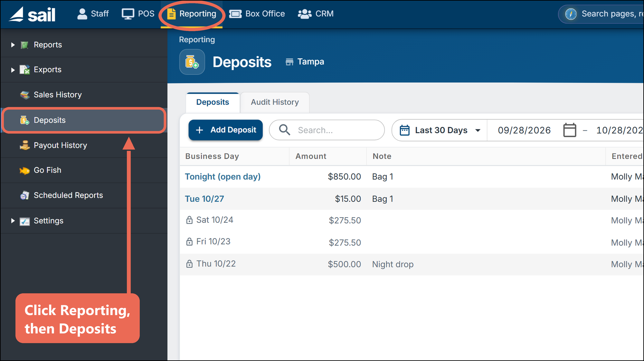Click the Box Office ticket icon
Viewport: 644px width, 361px height.
click(x=235, y=14)
